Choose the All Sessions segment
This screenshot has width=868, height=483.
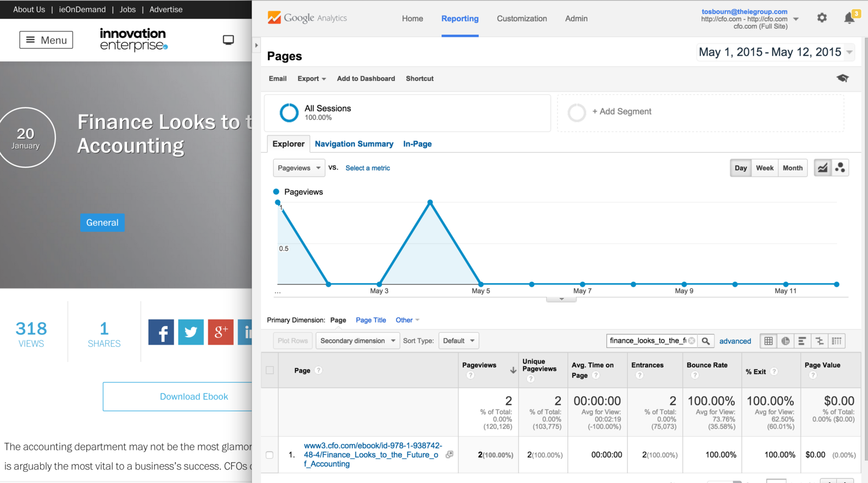(x=407, y=113)
